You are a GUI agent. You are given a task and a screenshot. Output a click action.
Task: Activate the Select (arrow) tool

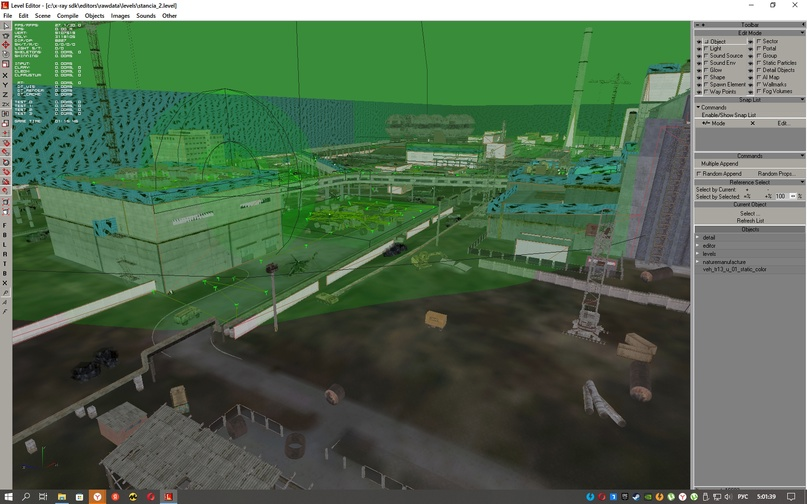[x=6, y=26]
